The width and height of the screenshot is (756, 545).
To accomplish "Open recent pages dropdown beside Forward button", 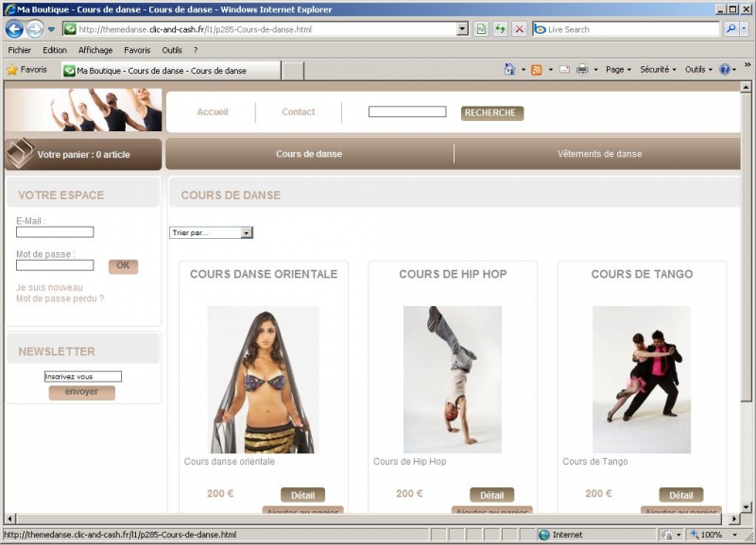I will pyautogui.click(x=51, y=29).
